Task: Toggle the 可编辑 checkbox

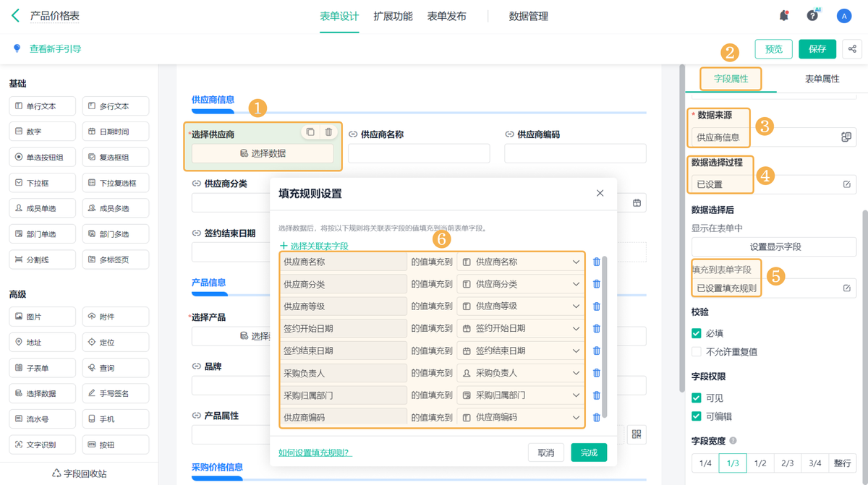Action: pyautogui.click(x=697, y=416)
